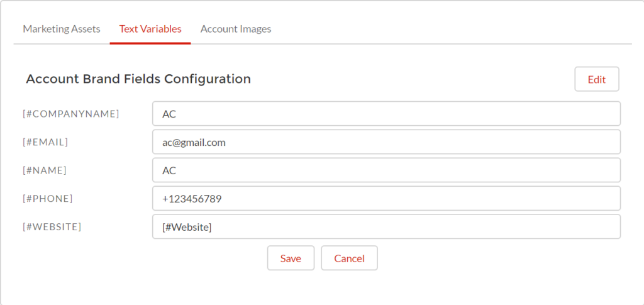This screenshot has height=305, width=644.
Task: Click the phone field showing +123456789
Action: 386,198
